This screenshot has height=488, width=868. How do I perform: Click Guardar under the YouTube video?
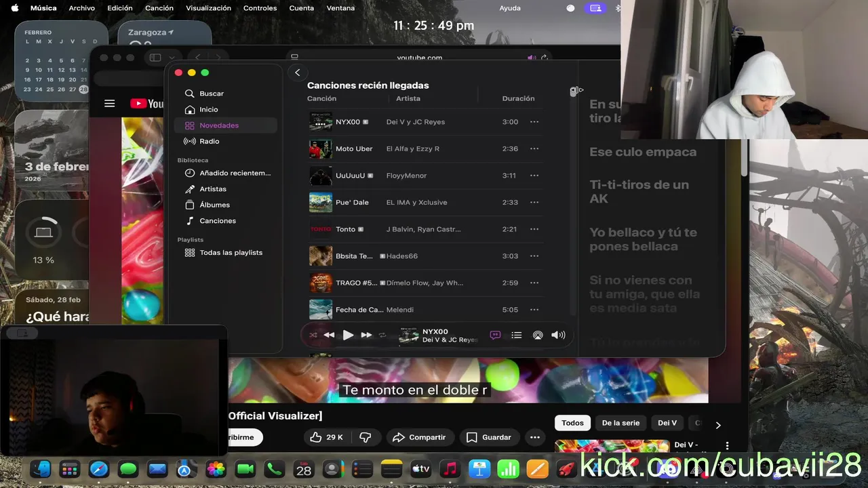click(489, 437)
